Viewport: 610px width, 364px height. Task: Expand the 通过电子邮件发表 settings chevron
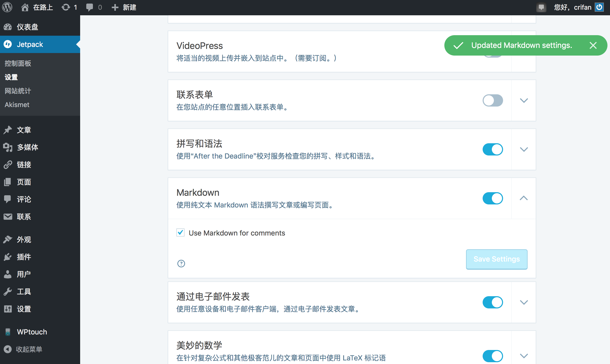tap(524, 302)
